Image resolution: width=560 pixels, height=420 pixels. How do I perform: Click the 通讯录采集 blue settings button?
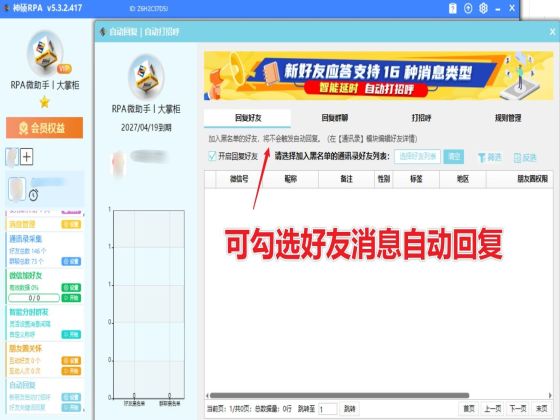(71, 261)
